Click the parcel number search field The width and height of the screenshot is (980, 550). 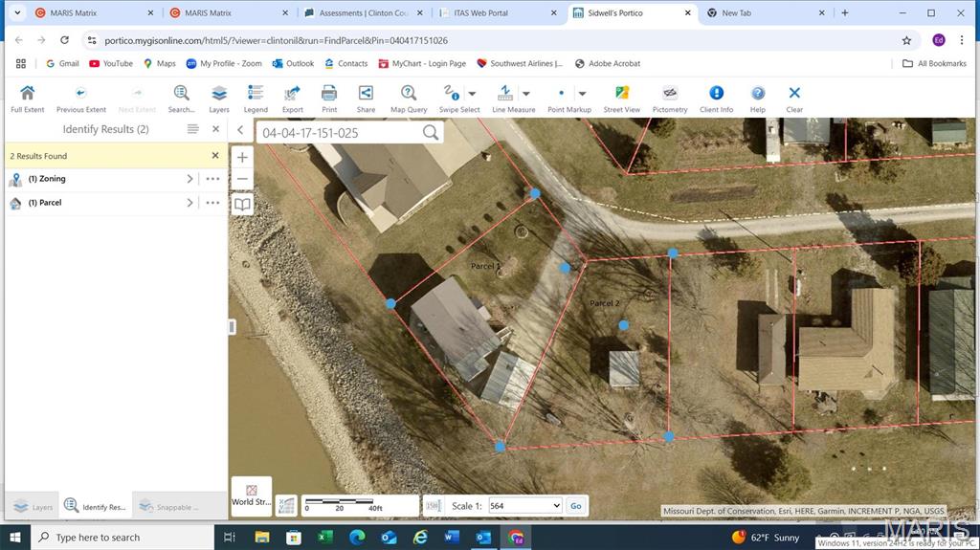pyautogui.click(x=339, y=133)
